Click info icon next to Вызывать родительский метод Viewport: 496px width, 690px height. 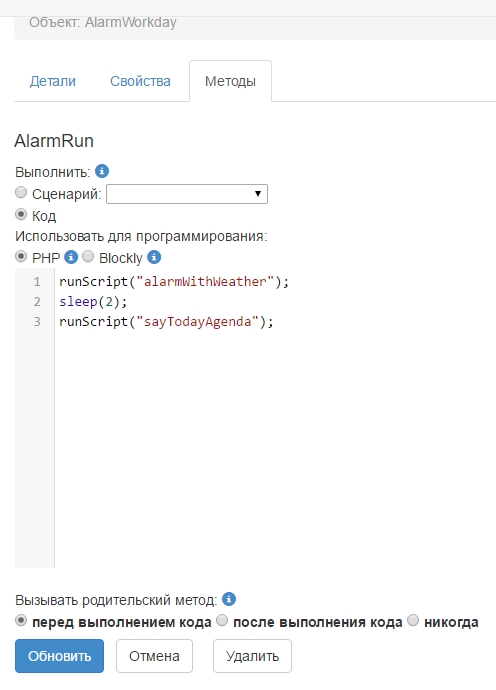point(229,599)
